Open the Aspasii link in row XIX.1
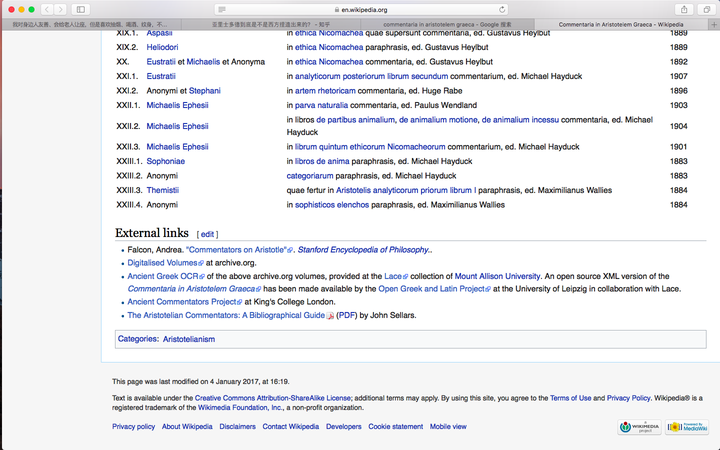The width and height of the screenshot is (720, 450). point(159,33)
